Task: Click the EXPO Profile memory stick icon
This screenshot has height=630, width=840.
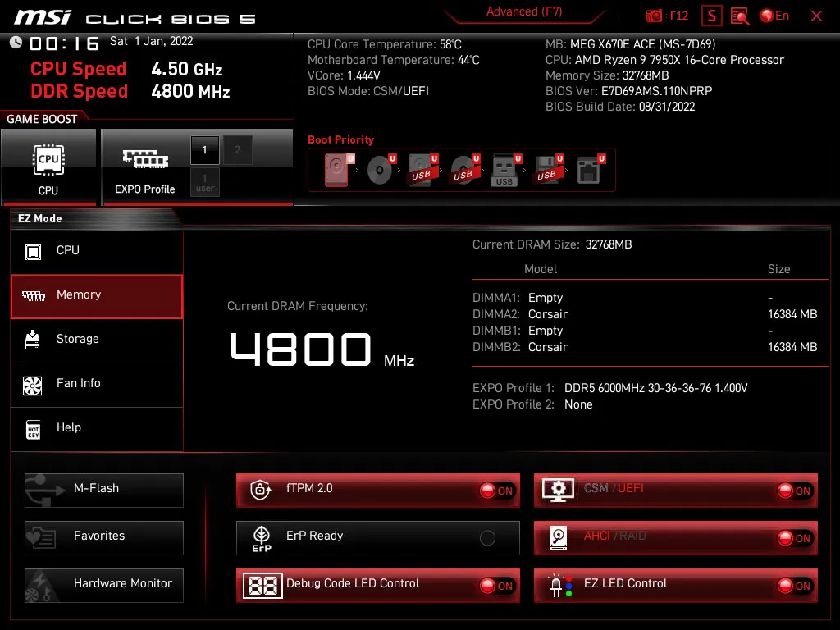Action: pyautogui.click(x=145, y=158)
